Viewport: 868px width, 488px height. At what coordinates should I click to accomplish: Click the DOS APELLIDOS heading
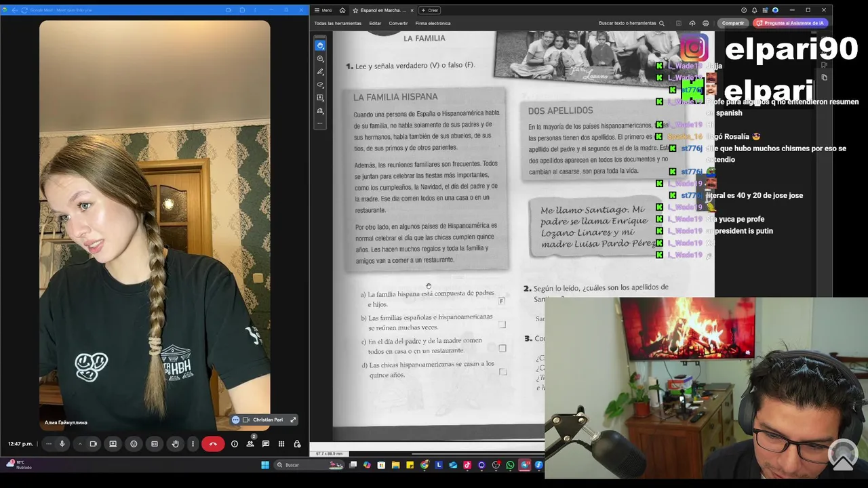(x=560, y=110)
